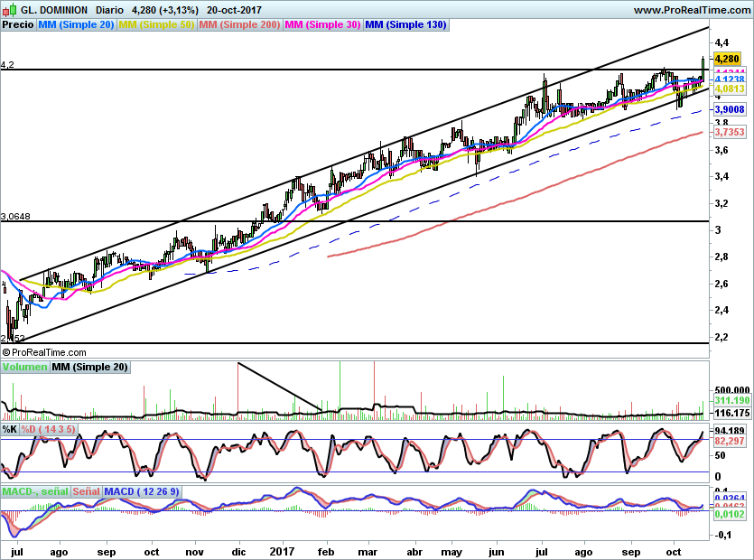Image resolution: width=754 pixels, height=560 pixels.
Task: Open the dark blue MM (Simple 130) label
Action: 405,24
